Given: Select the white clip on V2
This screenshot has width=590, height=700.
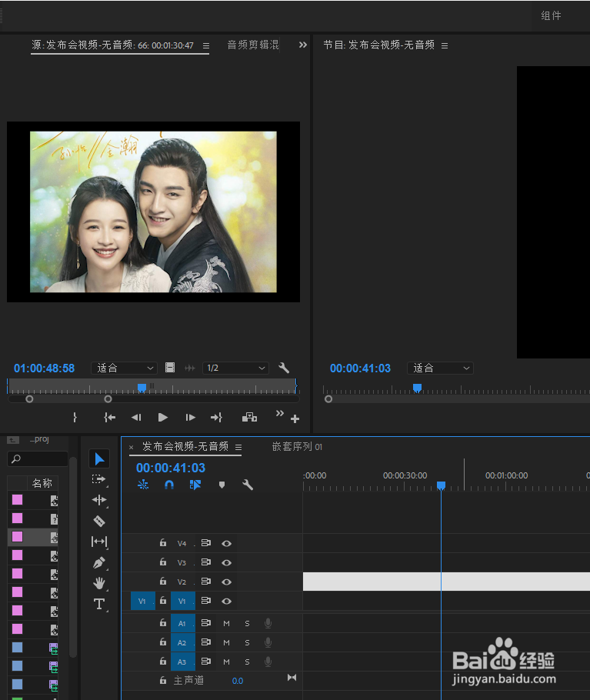Looking at the screenshot, I should tap(446, 582).
